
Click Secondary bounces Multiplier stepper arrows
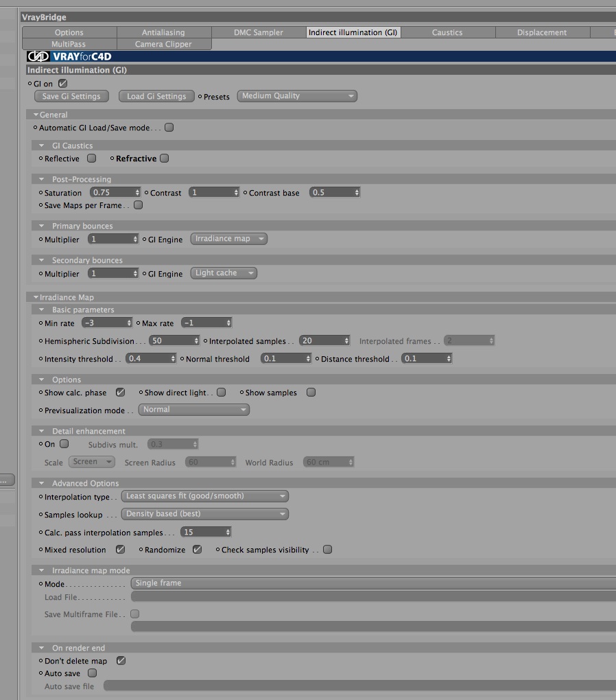(x=135, y=273)
